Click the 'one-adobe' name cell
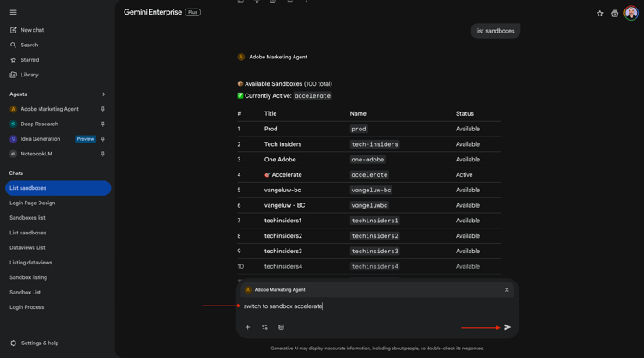644x358 pixels. point(368,160)
